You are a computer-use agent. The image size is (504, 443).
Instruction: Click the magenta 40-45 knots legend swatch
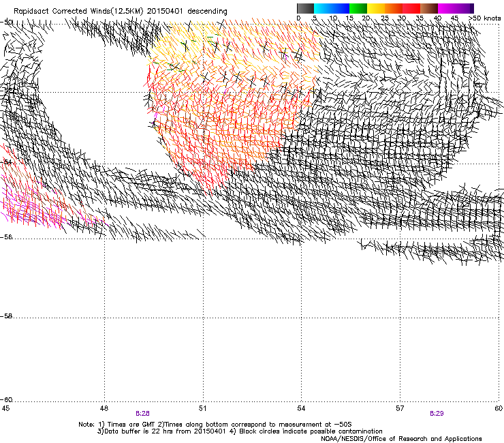point(447,8)
